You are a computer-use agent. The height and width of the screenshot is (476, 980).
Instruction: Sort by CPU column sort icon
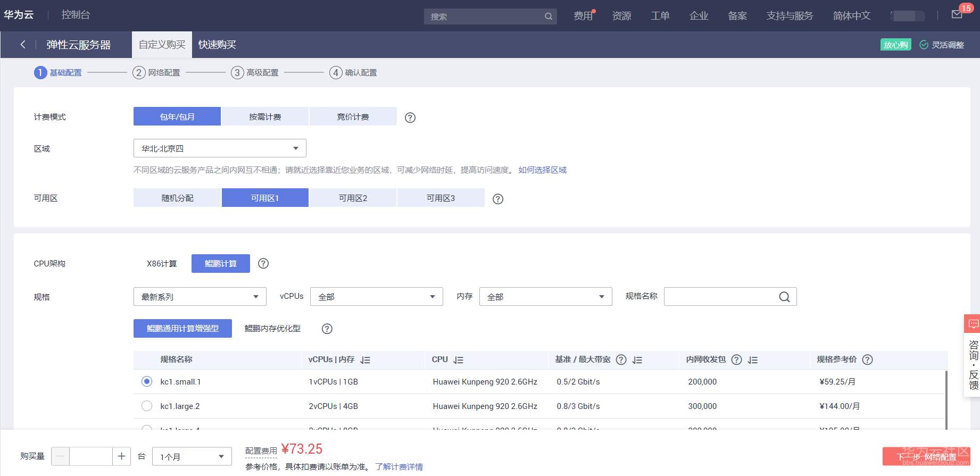click(459, 361)
